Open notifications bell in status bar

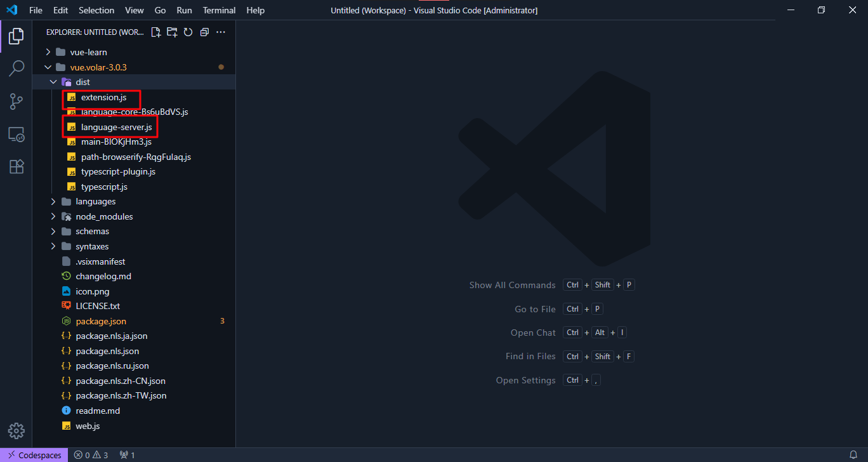click(853, 455)
